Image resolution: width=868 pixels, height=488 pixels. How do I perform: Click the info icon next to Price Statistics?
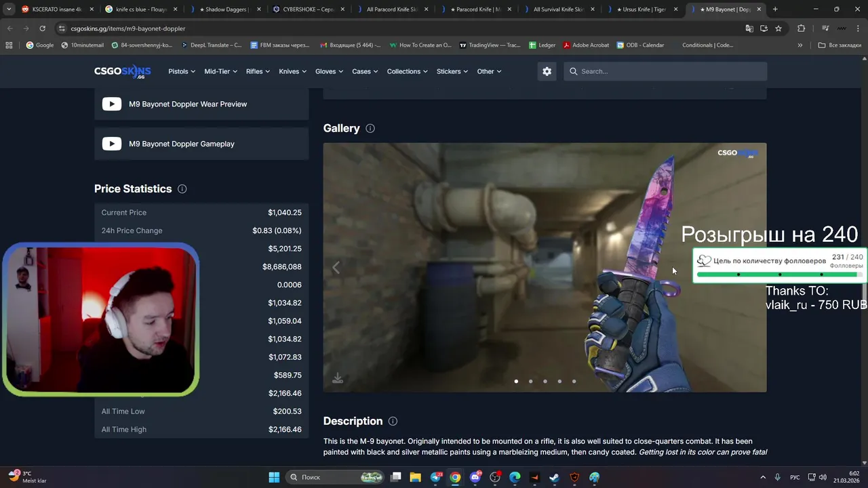[182, 189]
